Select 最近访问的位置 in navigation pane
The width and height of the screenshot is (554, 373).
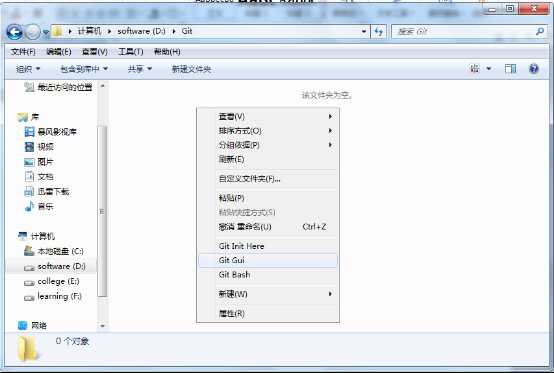[x=59, y=87]
